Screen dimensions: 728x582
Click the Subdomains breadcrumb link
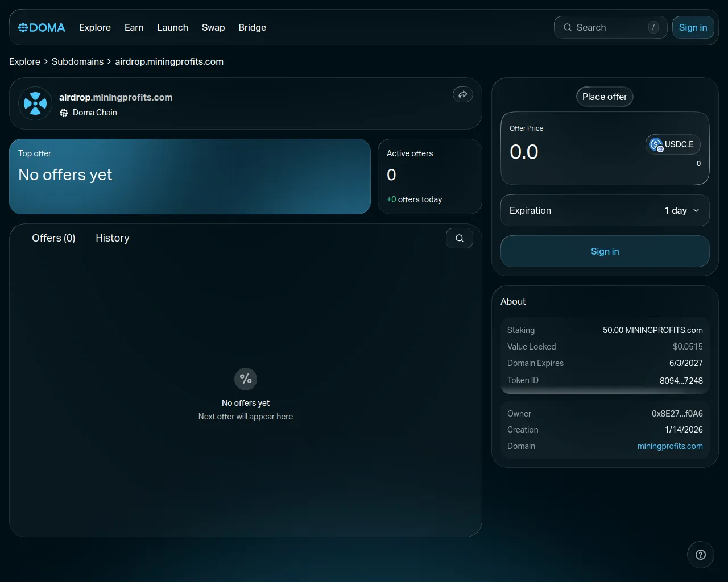[x=78, y=61]
